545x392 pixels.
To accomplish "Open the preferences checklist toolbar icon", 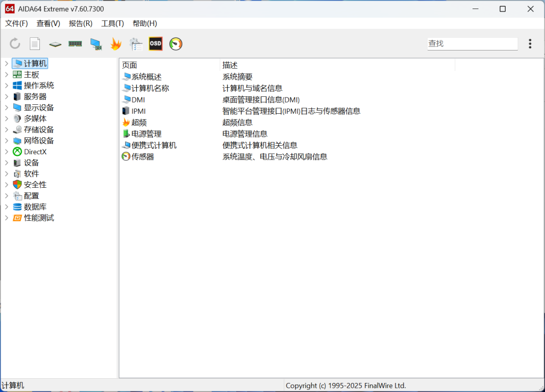I will coord(136,44).
